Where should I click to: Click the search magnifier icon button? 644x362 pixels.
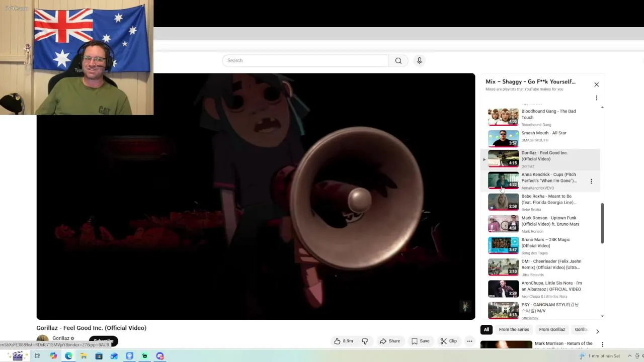(x=398, y=61)
